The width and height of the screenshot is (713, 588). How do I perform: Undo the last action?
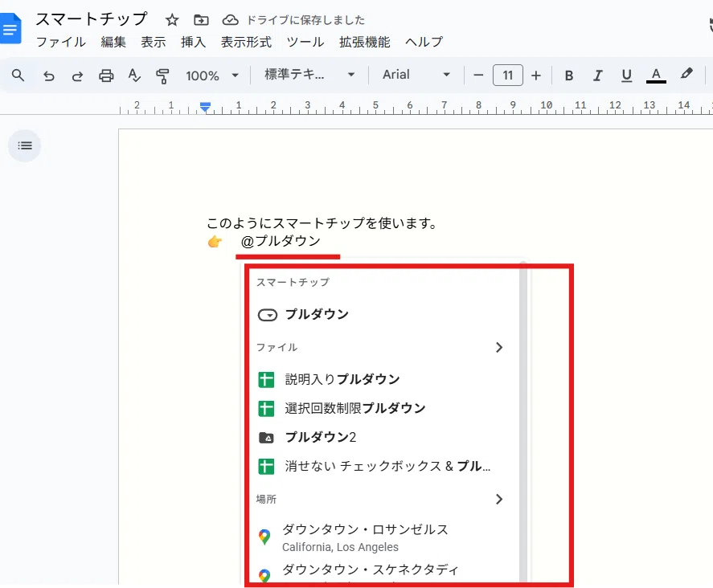click(x=49, y=76)
